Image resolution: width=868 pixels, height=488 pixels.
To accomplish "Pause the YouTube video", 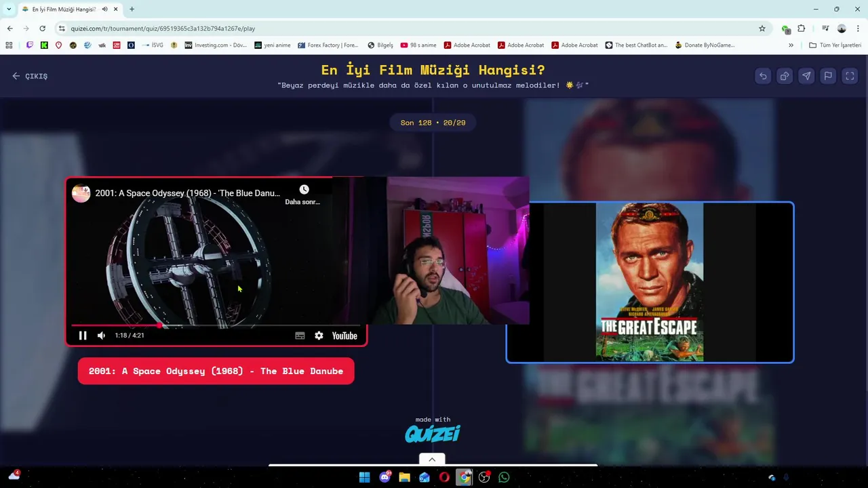I will pos(83,335).
